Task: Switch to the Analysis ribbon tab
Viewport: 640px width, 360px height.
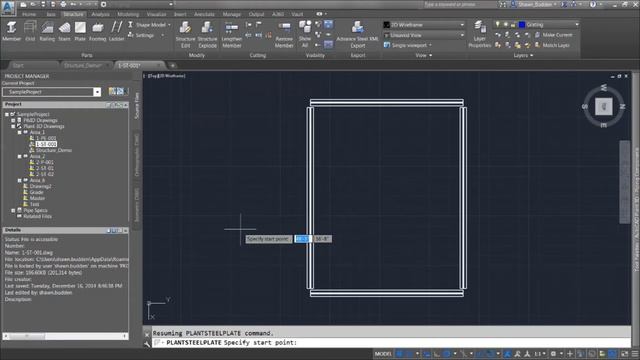Action: click(100, 14)
